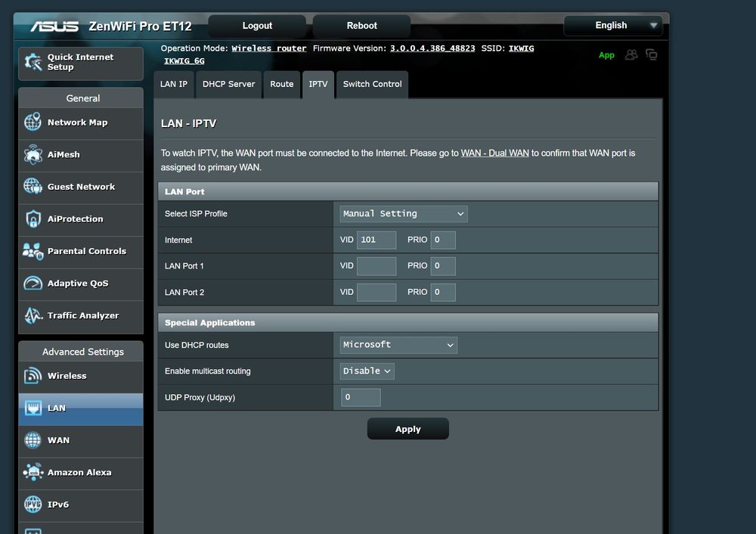
Task: Change the interface language from English
Action: point(612,25)
